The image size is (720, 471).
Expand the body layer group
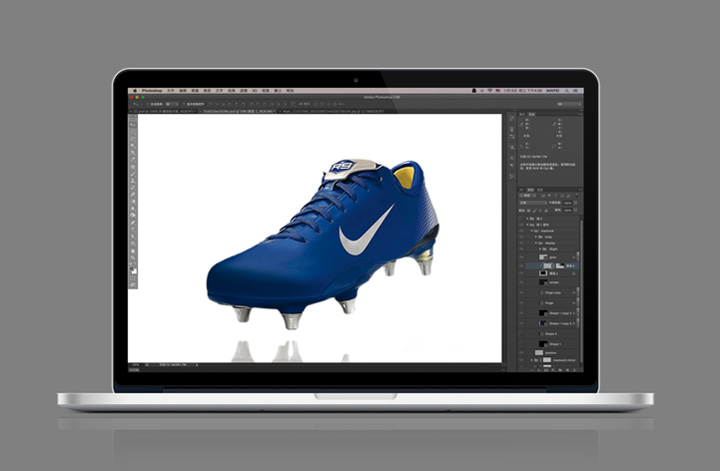(x=536, y=237)
